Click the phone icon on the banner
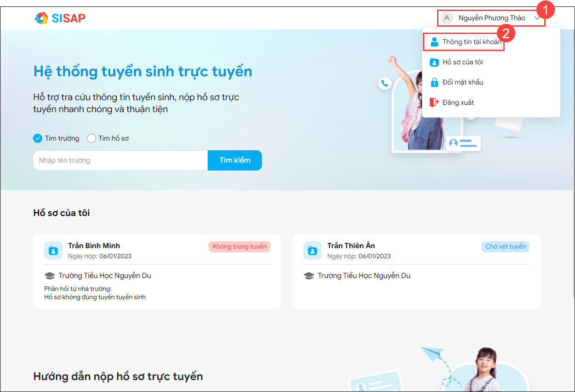Viewport: 575px width, 392px height. [385, 83]
